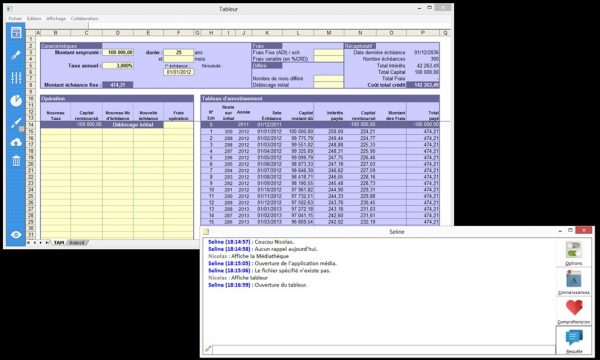Image resolution: width=600 pixels, height=360 pixels.
Task: Click the calculator icon in the blue Tableur sidebar
Action: [x=16, y=33]
